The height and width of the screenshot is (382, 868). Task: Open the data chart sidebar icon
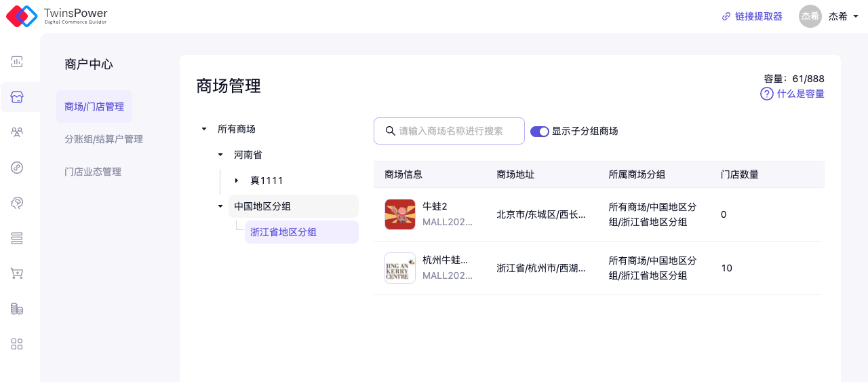coord(17,62)
